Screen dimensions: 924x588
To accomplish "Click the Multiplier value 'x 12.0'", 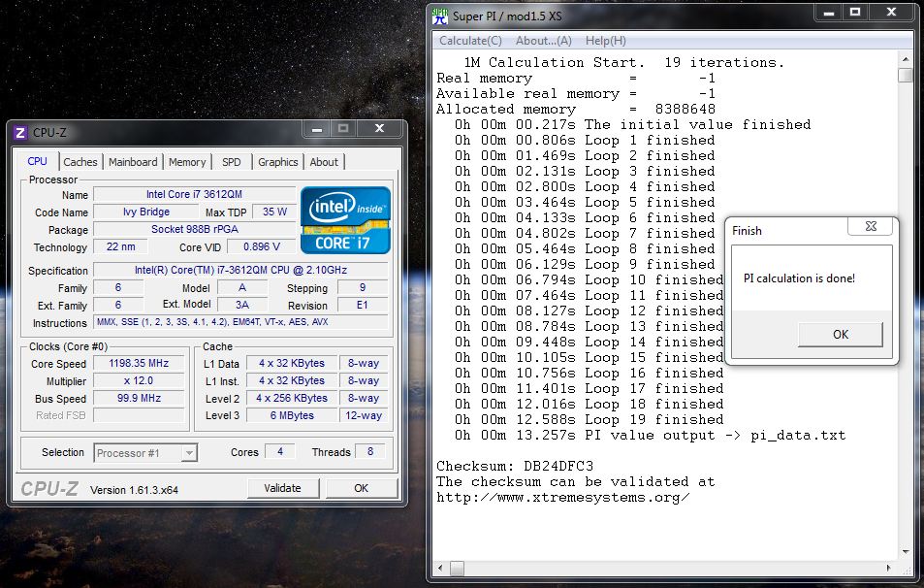I will [x=139, y=381].
